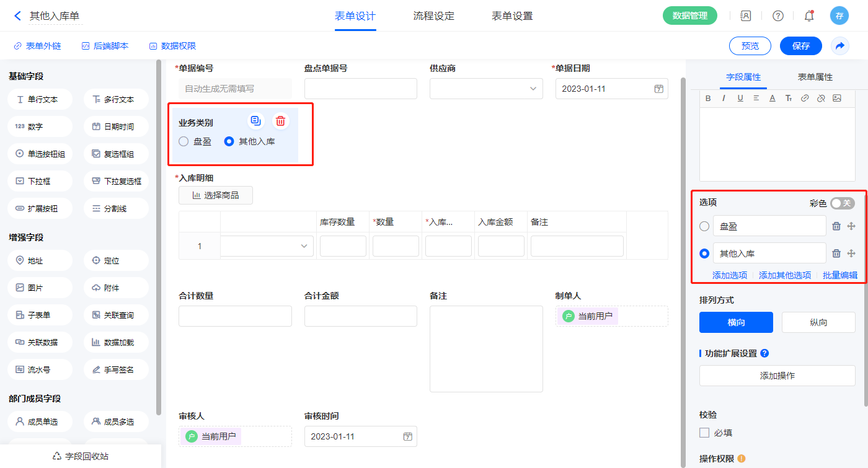Click the bold formatting icon in editor
This screenshot has width=868, height=468.
coord(708,98)
